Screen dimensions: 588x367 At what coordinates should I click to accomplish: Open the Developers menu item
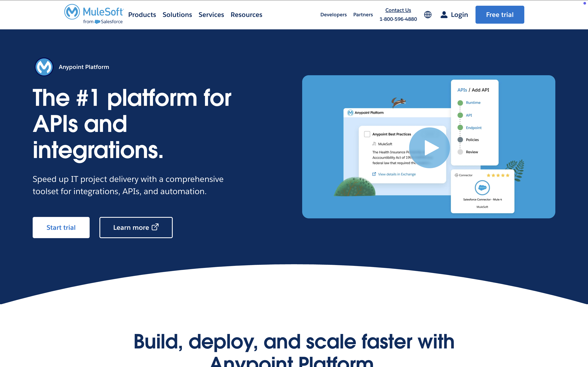coord(333,14)
